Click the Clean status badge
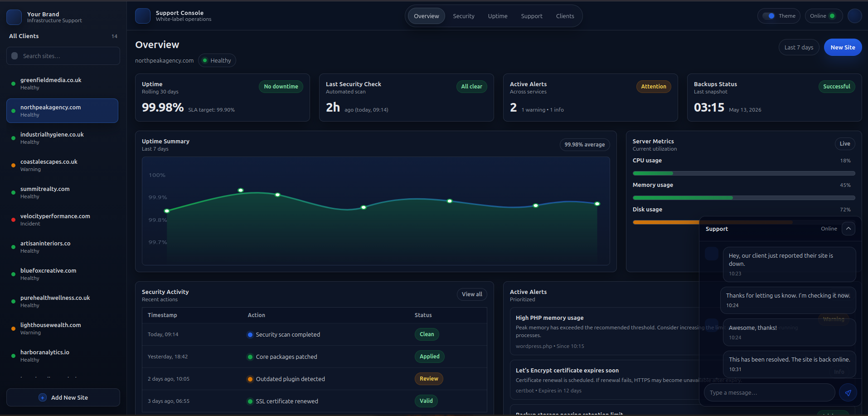 point(427,334)
